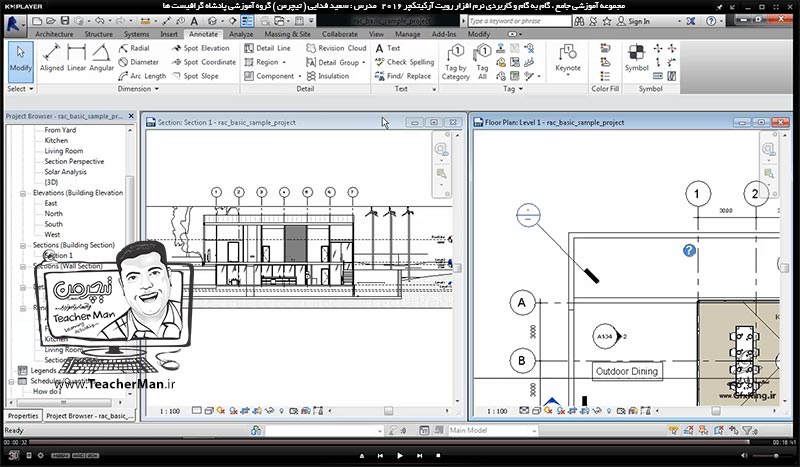The image size is (800, 467).
Task: Click the Modify arrow tool
Action: [20, 61]
